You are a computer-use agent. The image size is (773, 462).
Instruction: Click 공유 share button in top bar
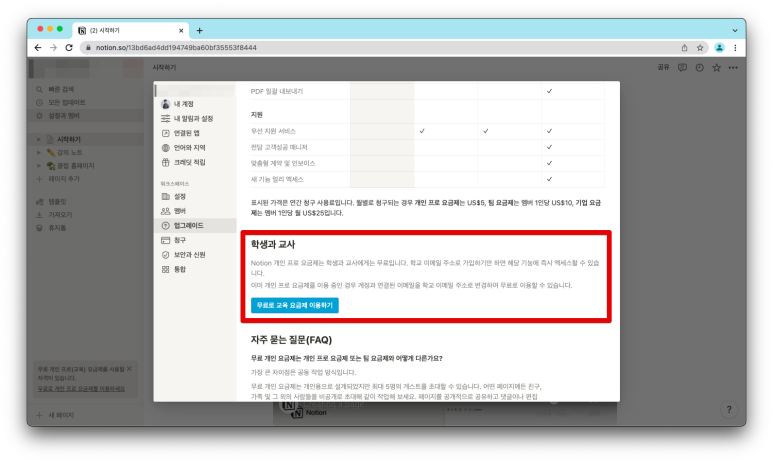pyautogui.click(x=663, y=67)
